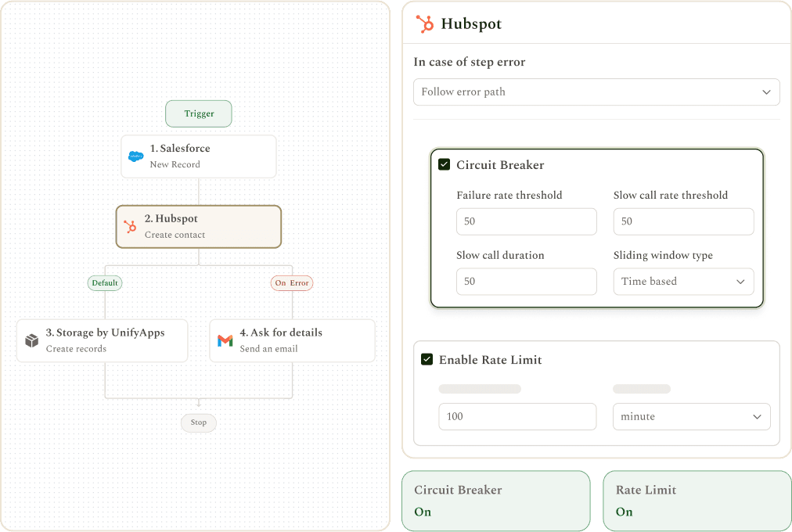
Task: Select the Stop node
Action: (199, 422)
